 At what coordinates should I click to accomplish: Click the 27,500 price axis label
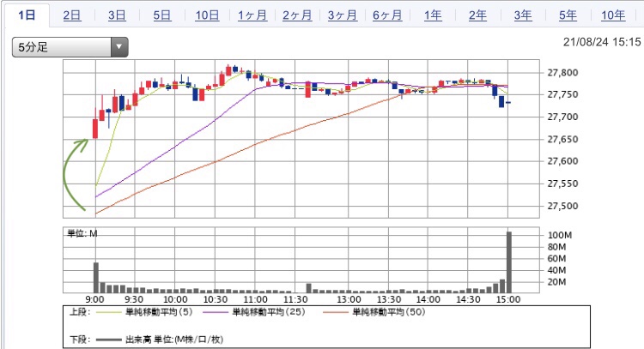562,206
